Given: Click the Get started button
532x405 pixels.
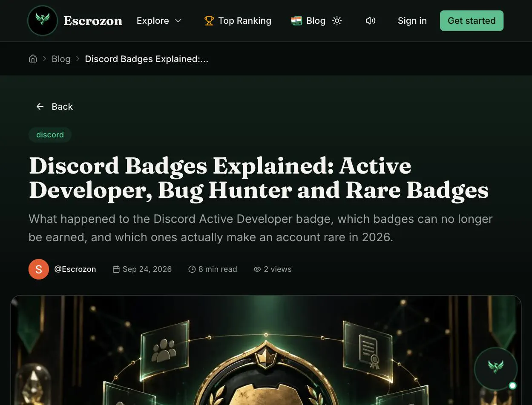Looking at the screenshot, I should click(x=472, y=20).
